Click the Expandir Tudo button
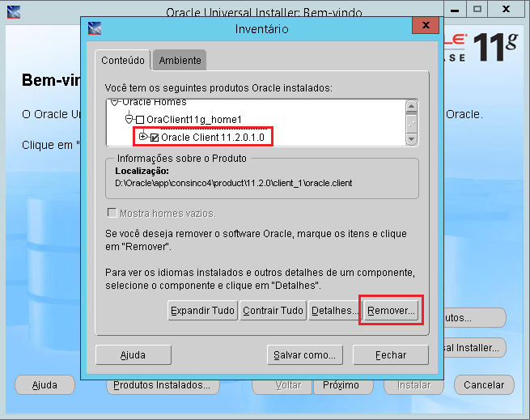 [202, 311]
